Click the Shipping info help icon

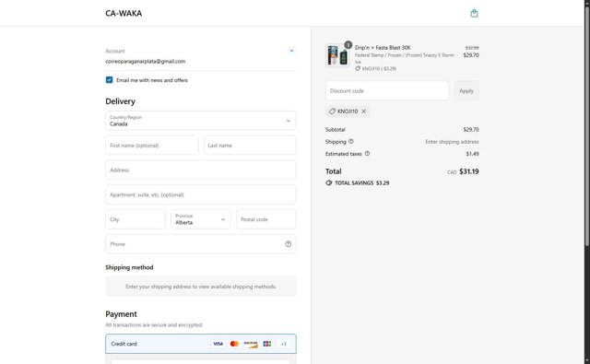350,141
